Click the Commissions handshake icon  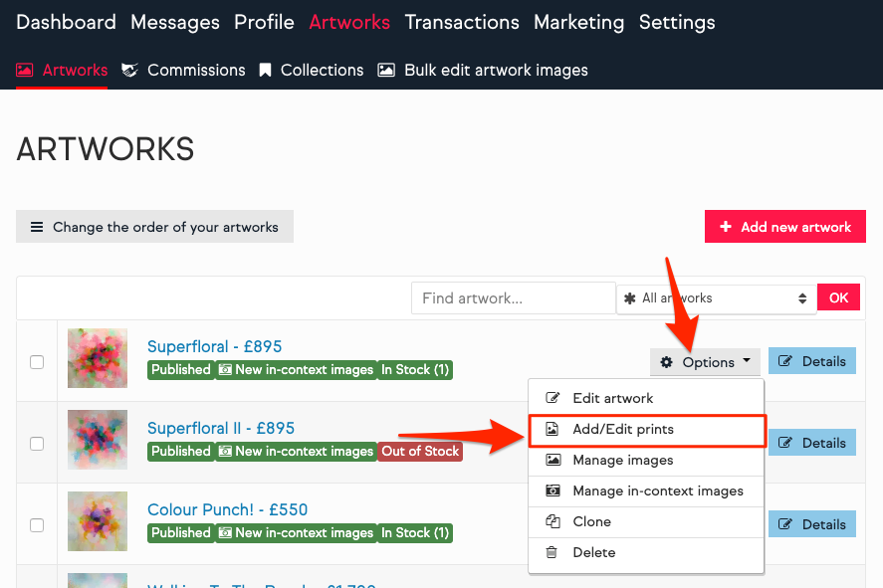(130, 70)
